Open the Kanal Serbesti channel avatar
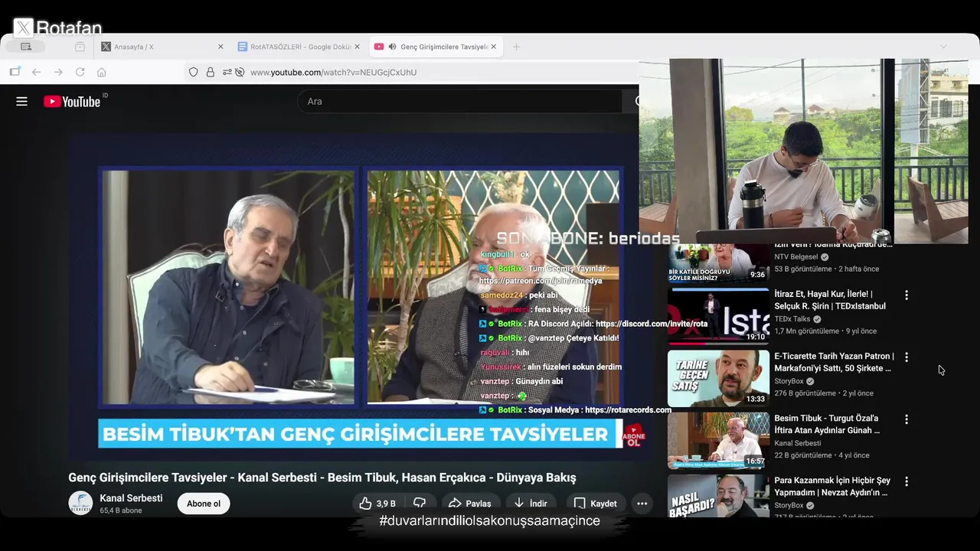The image size is (980, 551). pos(80,504)
